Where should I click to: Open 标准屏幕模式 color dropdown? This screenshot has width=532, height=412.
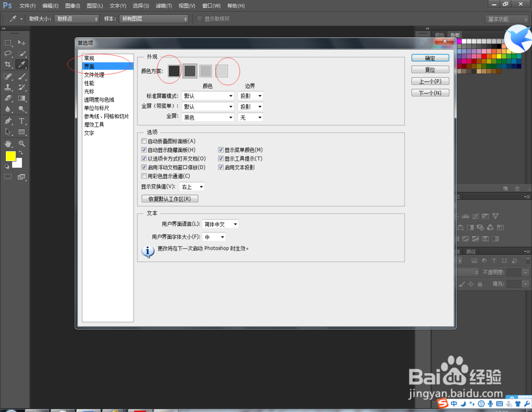click(x=208, y=96)
